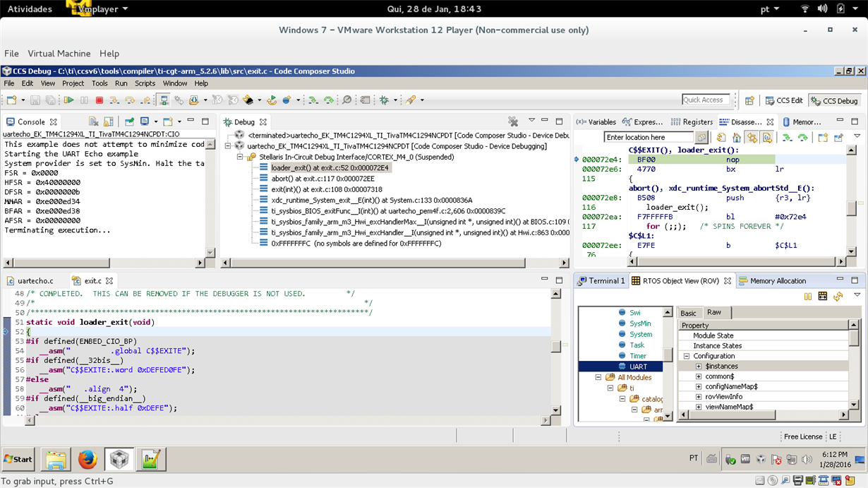Open the Debug view menu triangle
This screenshot has height=488, width=868.
click(x=531, y=121)
